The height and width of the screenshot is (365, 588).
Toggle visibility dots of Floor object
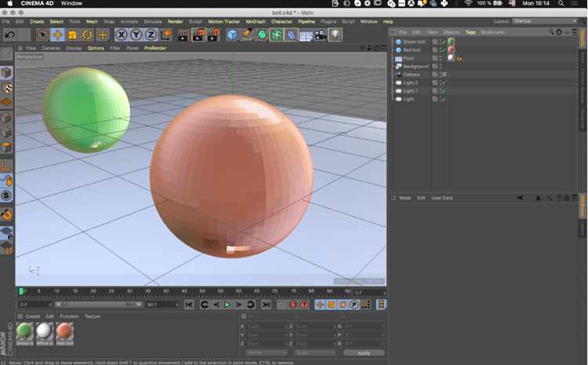coord(441,58)
